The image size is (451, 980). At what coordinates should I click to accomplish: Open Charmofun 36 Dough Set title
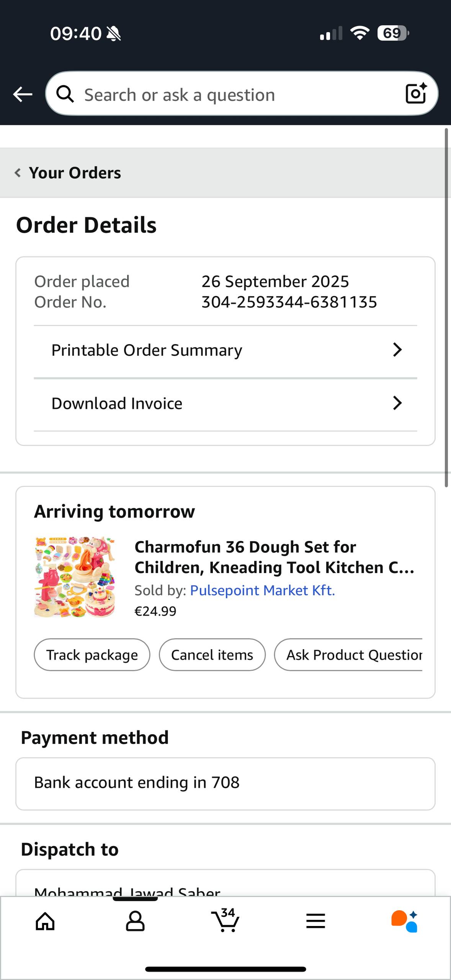[x=274, y=557]
